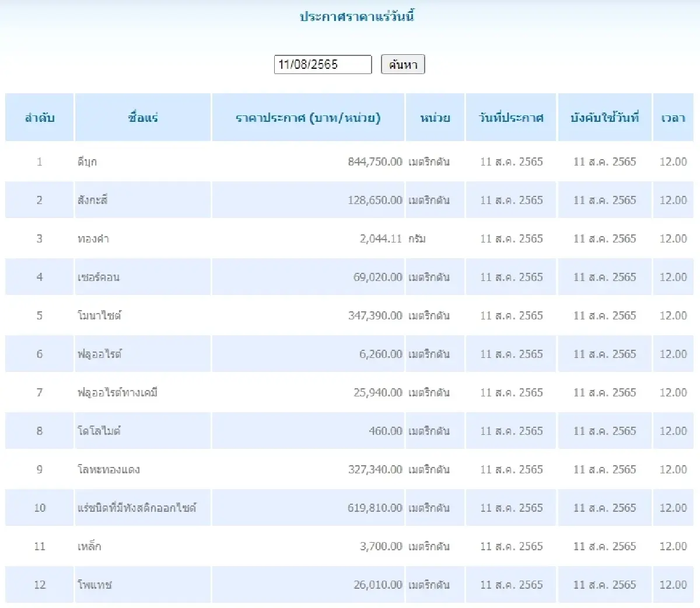This screenshot has height=608, width=700.
Task: Click the 12.00 time in the โดโลไมต์ row
Action: [x=673, y=431]
